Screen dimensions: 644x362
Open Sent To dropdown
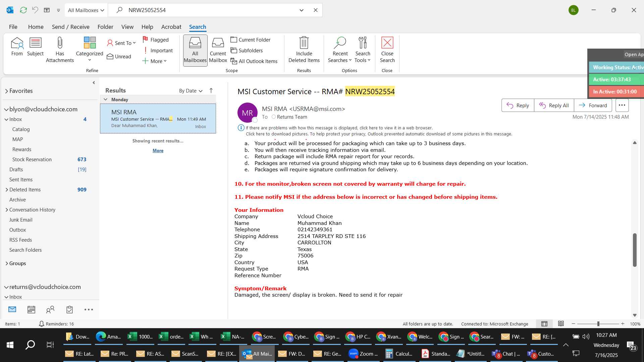121,43
